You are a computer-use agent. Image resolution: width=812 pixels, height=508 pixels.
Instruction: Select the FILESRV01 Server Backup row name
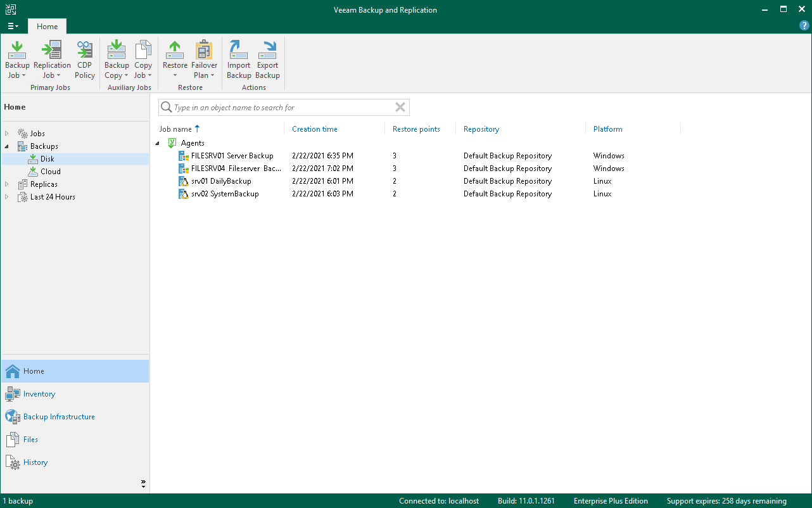(232, 156)
